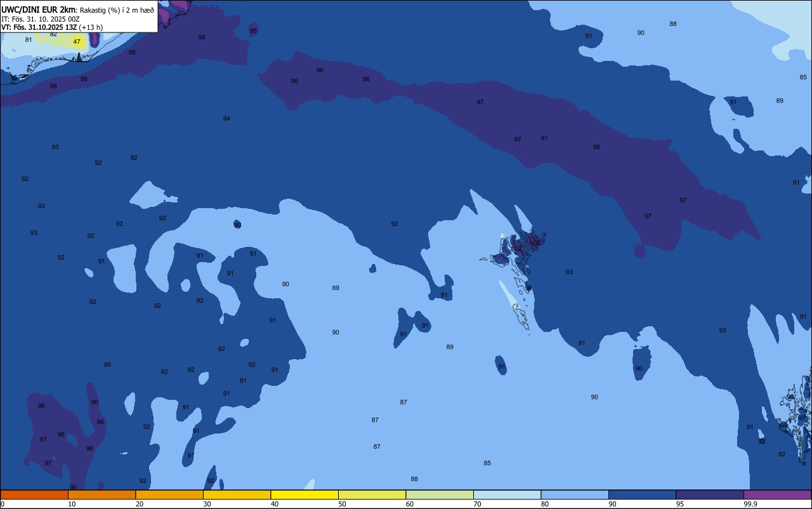Click the legend tick label '99.9'
The image size is (812, 509).
tap(750, 504)
